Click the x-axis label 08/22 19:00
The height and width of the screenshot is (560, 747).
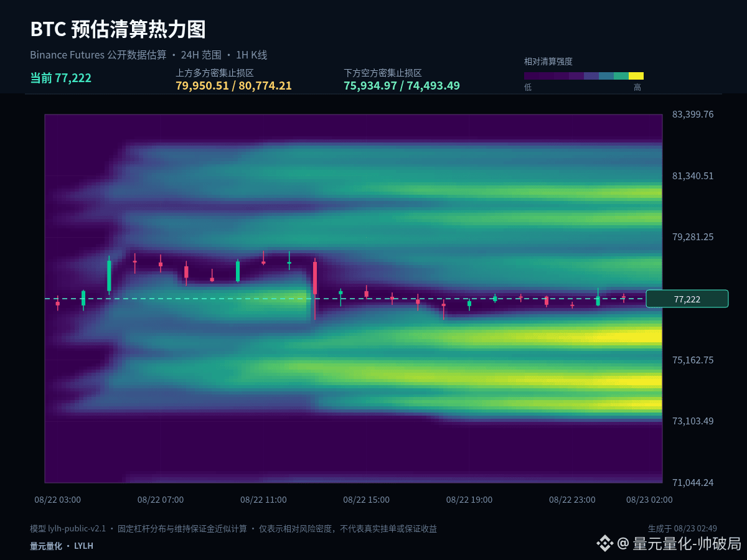coord(469,500)
